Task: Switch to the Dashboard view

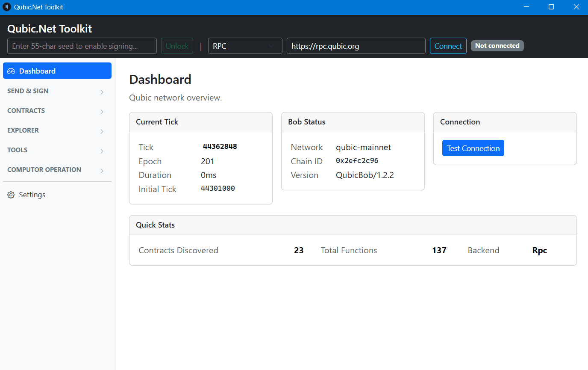Action: [57, 71]
